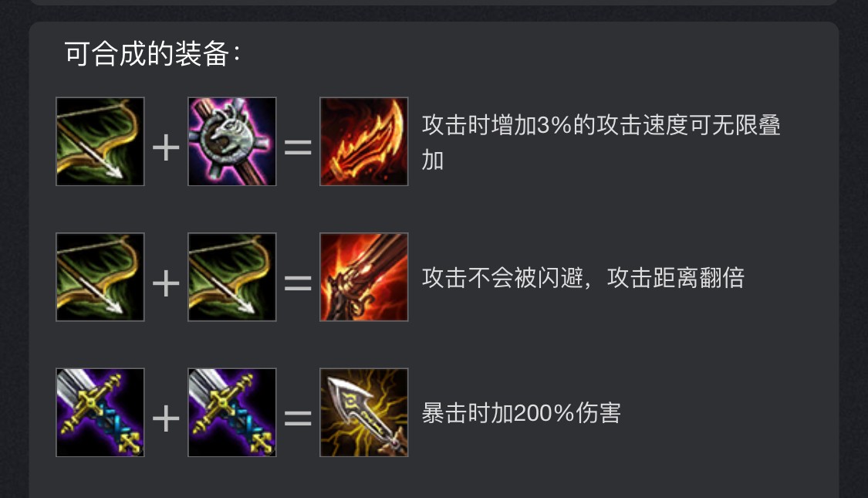Open the flaming red blade result item

pos(363,141)
